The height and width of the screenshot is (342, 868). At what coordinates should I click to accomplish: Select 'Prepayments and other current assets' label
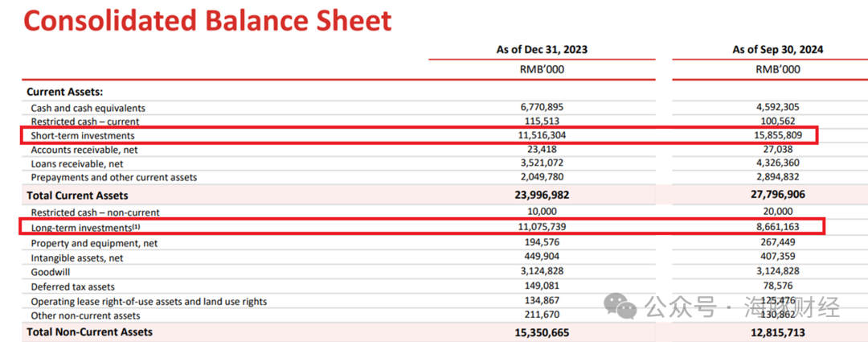[x=114, y=178]
